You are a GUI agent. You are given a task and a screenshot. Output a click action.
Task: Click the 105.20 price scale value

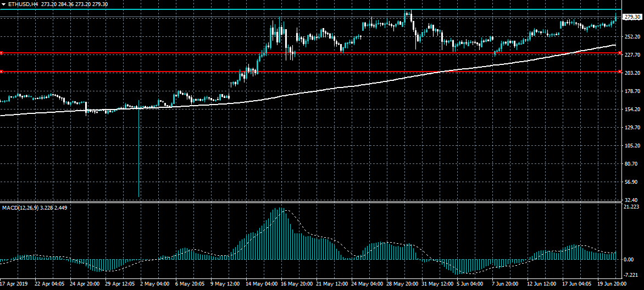click(632, 146)
